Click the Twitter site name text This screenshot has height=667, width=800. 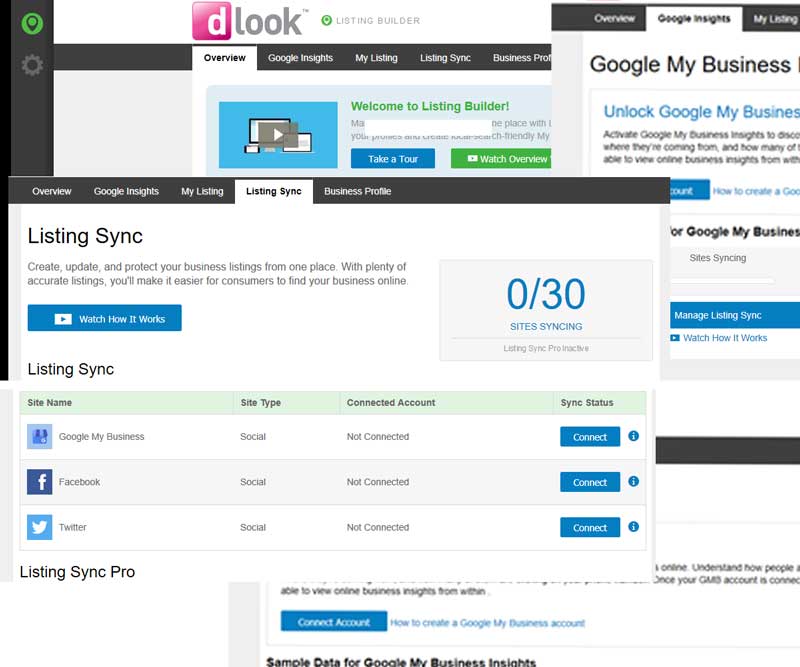(x=72, y=527)
